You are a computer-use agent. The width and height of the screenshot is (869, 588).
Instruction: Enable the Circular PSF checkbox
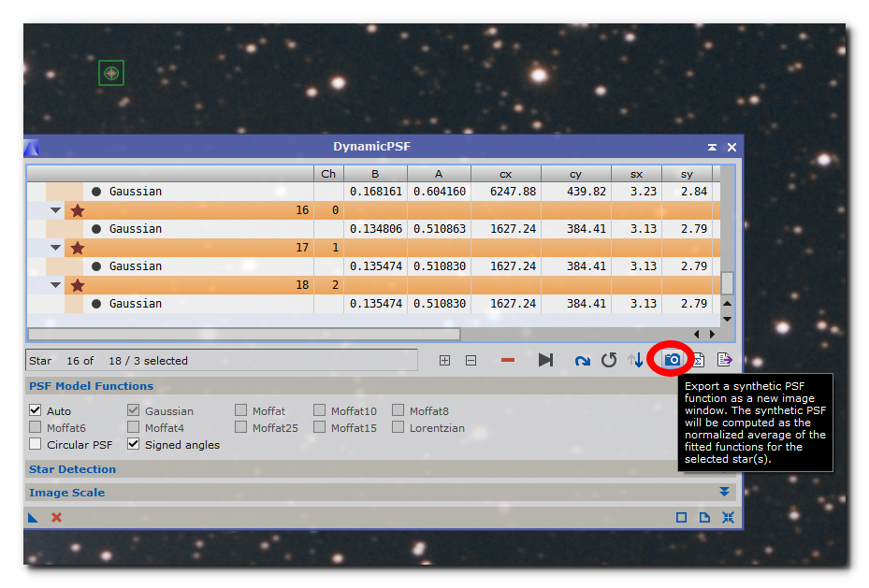(x=35, y=444)
